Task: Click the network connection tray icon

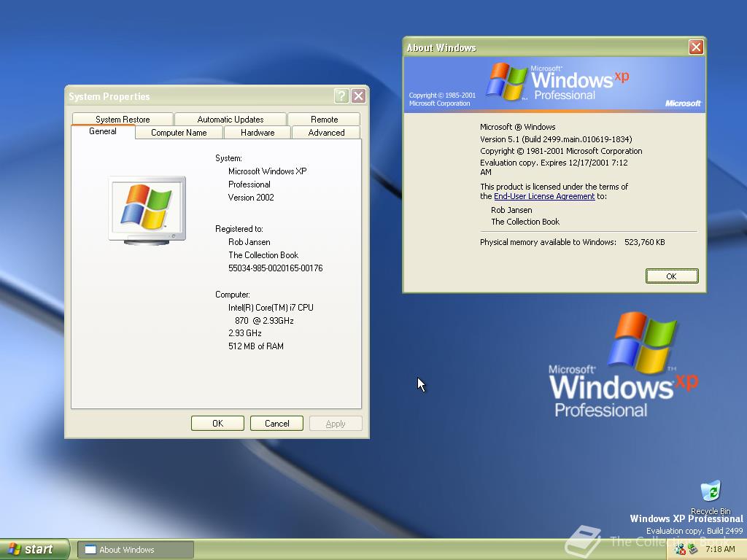Action: coord(680,550)
